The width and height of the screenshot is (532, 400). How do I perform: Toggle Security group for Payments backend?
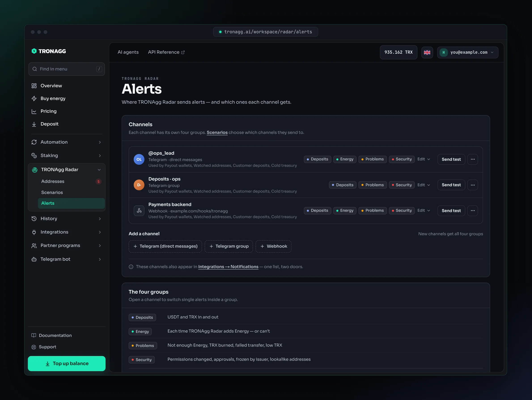point(402,210)
